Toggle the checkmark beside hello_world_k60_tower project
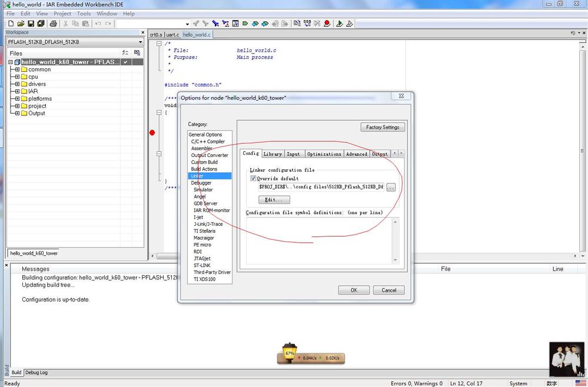The image size is (588, 387). pyautogui.click(x=126, y=62)
